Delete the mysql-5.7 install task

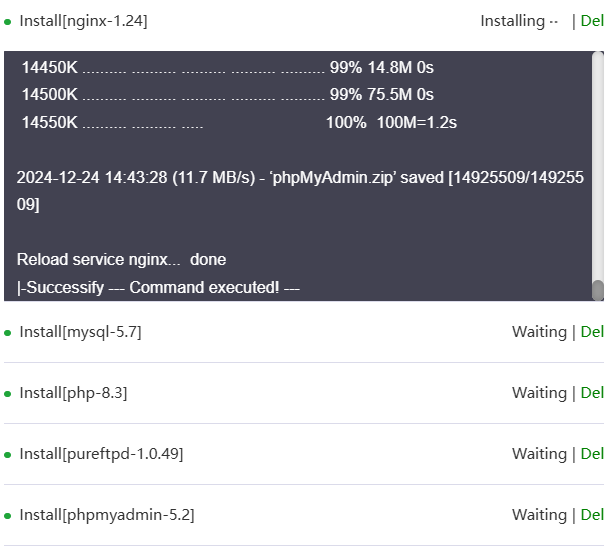pos(592,332)
